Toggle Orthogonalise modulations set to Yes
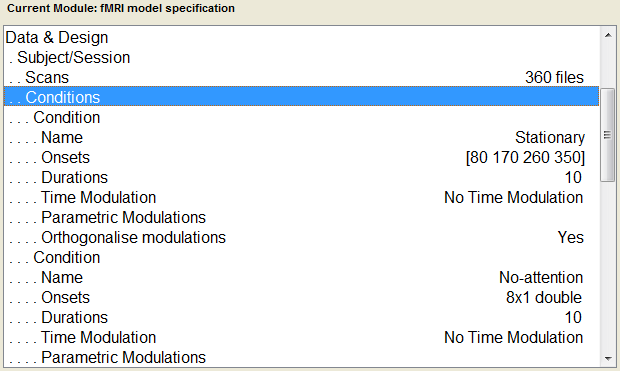 [302, 237]
